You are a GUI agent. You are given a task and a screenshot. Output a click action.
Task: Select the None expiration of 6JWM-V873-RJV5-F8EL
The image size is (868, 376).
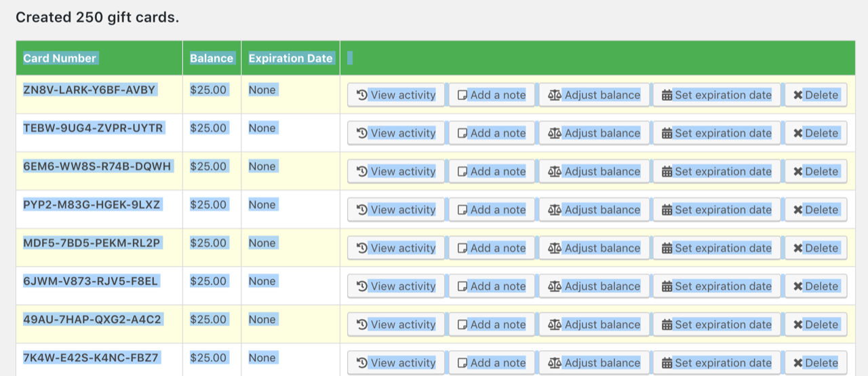[x=262, y=281]
